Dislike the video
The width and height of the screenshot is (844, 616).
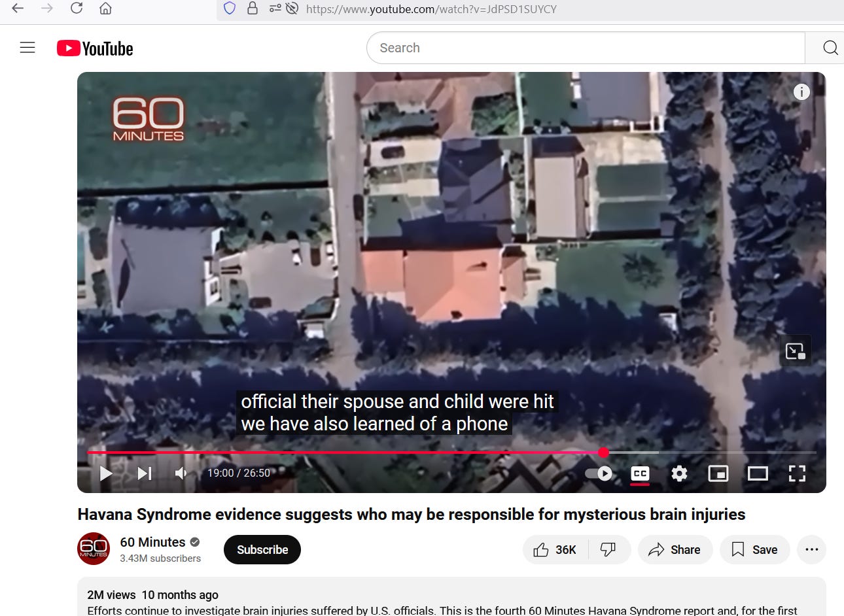pyautogui.click(x=608, y=550)
